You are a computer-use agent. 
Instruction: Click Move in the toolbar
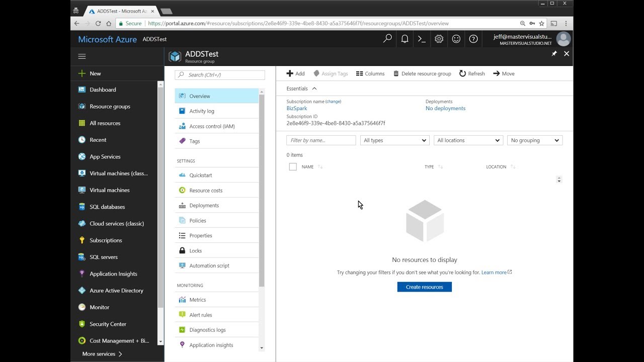504,73
